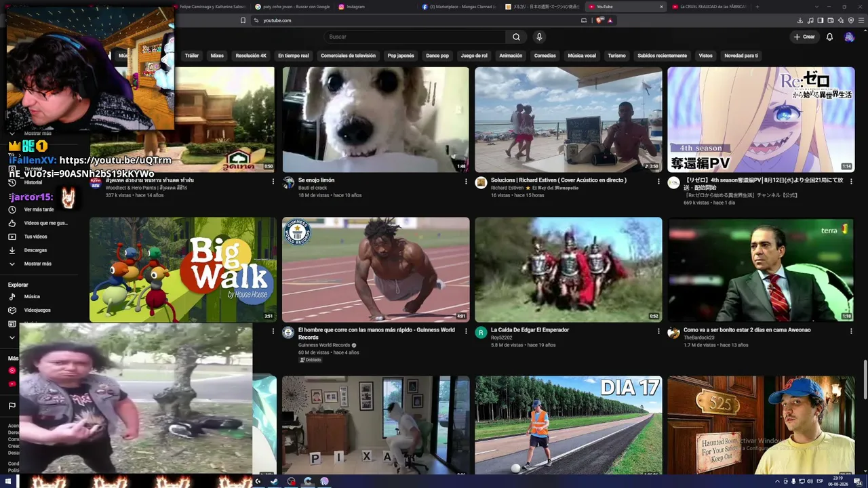Open 'La Caída De Edgar El Emperador' title
This screenshot has width=868, height=488.
click(x=530, y=330)
